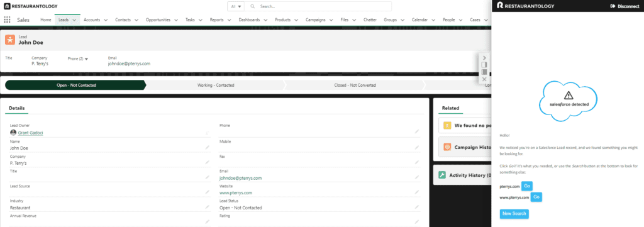Click the Disconnect button
The image size is (644, 227).
[x=625, y=6]
